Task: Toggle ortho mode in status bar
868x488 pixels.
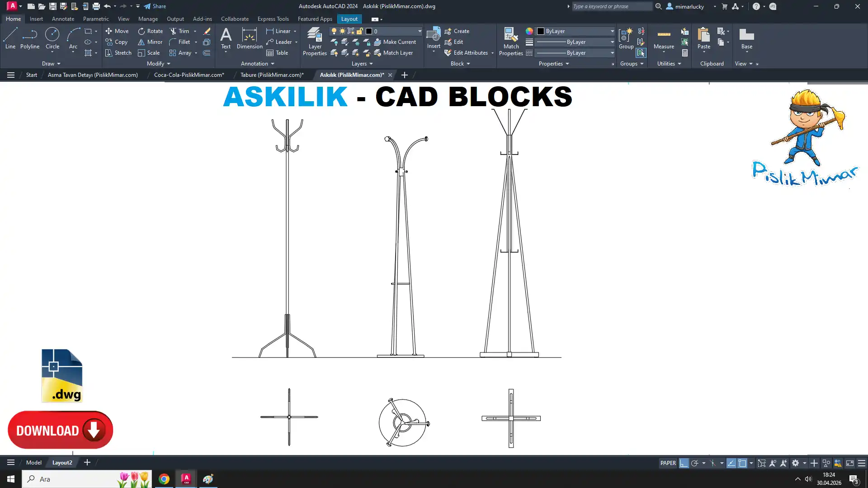Action: point(684,463)
